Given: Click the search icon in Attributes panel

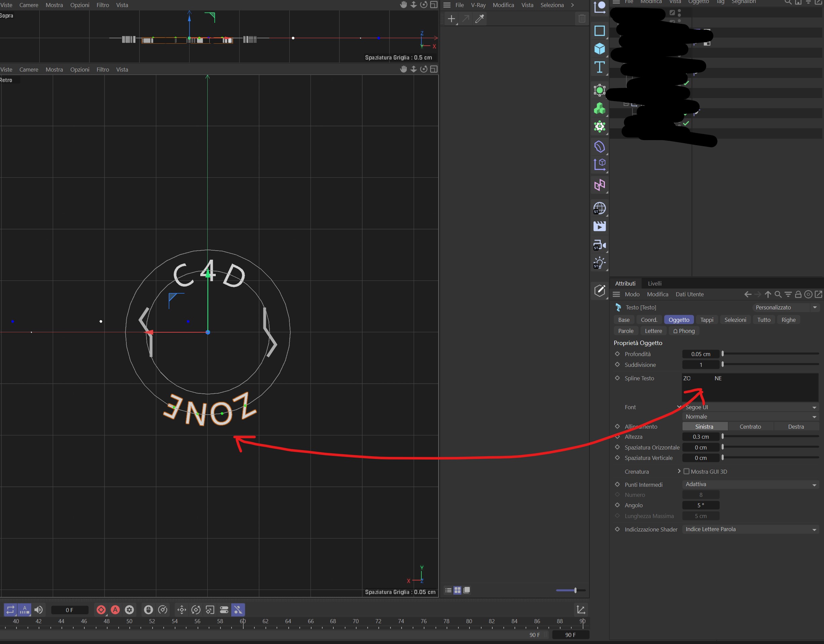Looking at the screenshot, I should (x=778, y=294).
